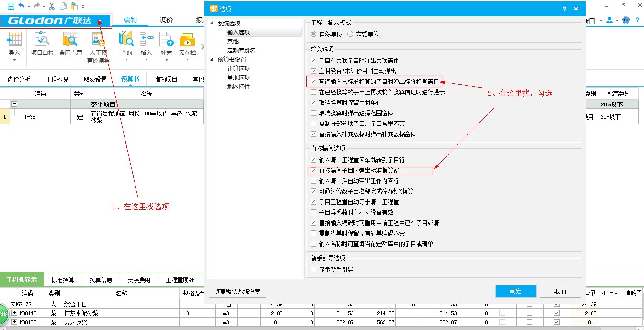Switch to the 调价 ribbon tab

166,21
